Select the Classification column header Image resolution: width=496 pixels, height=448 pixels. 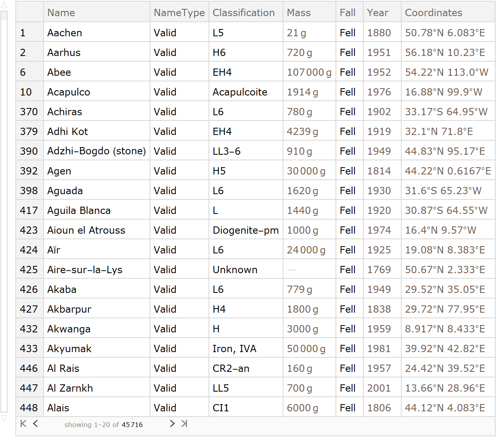[244, 12]
